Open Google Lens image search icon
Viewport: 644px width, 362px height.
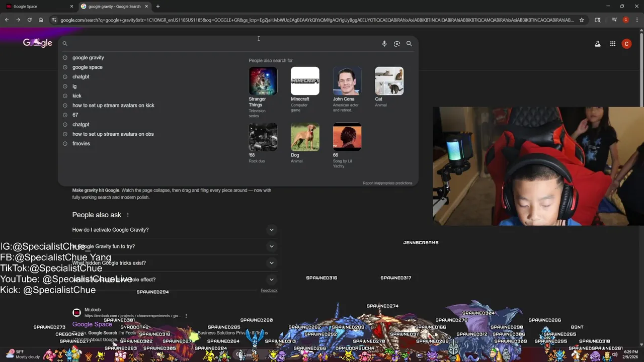397,44
